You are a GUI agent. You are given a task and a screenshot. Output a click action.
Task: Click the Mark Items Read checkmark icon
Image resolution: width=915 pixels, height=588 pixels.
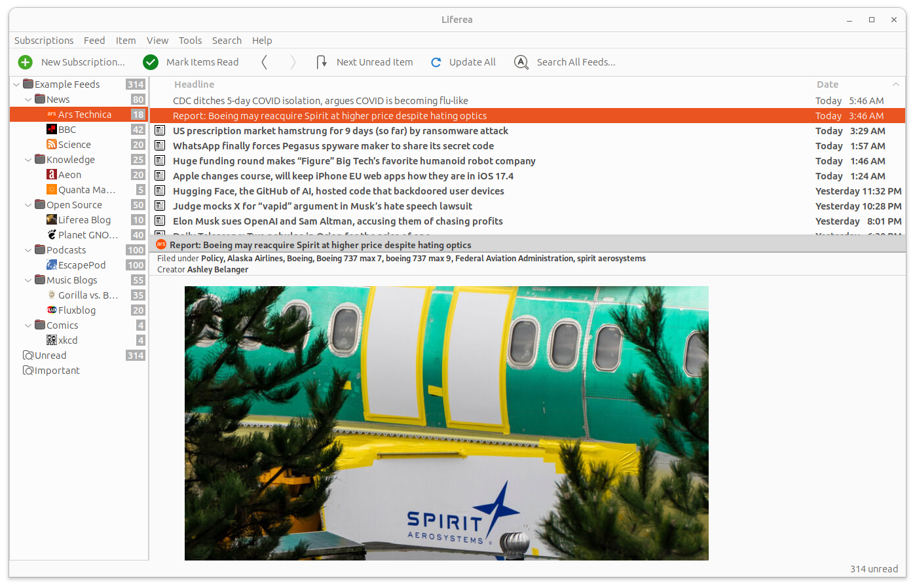pyautogui.click(x=151, y=62)
